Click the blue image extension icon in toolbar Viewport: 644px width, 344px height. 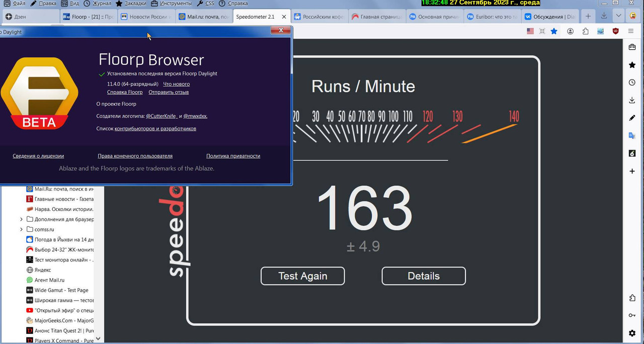(600, 31)
